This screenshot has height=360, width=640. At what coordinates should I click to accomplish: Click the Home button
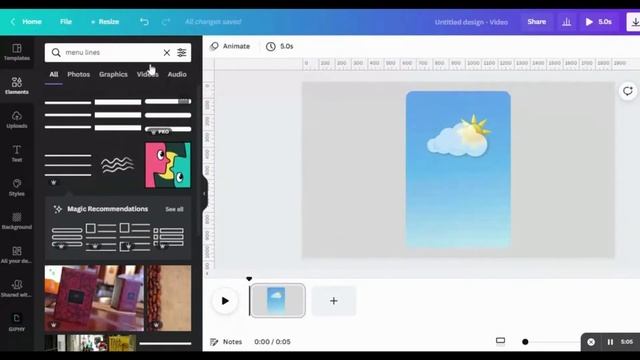(32, 22)
